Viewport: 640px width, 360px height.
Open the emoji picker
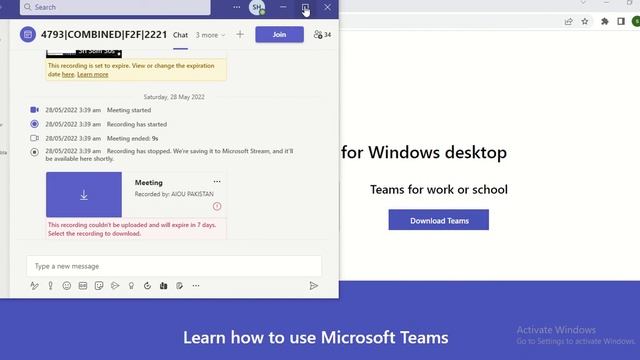(67, 286)
